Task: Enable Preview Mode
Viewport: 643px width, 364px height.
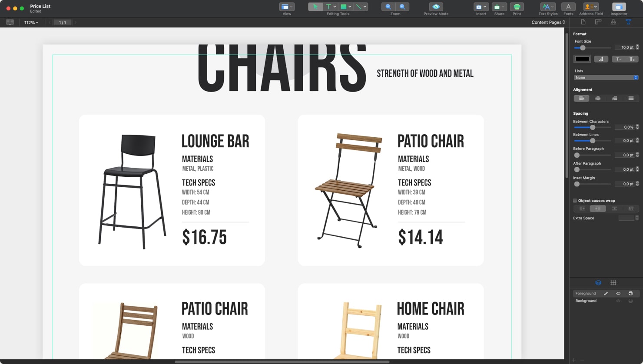Action: 436,7
